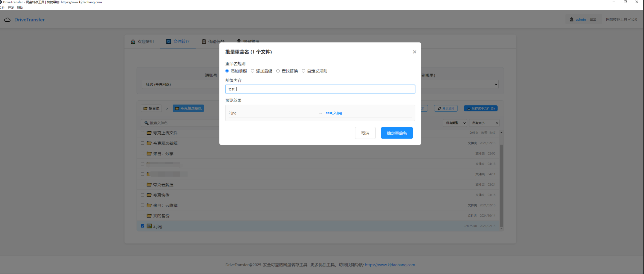The height and width of the screenshot is (274, 644).
Task: Select the 添加后缀 radio option
Action: point(253,71)
